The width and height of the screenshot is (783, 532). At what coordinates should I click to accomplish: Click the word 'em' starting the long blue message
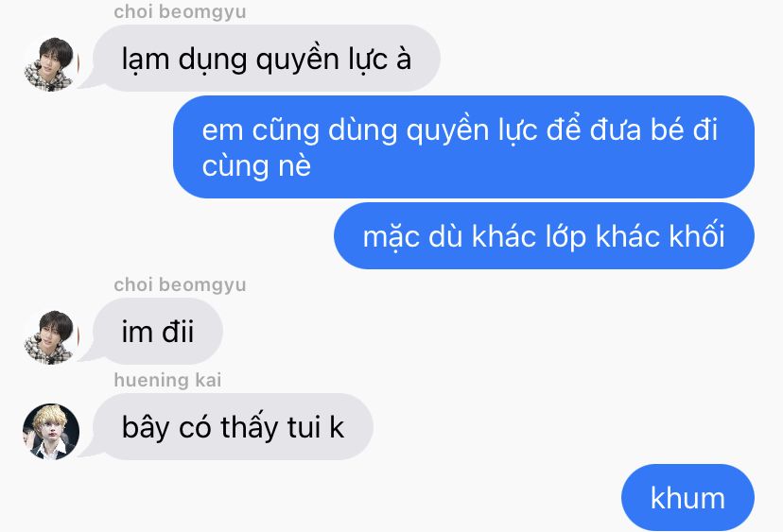click(221, 131)
